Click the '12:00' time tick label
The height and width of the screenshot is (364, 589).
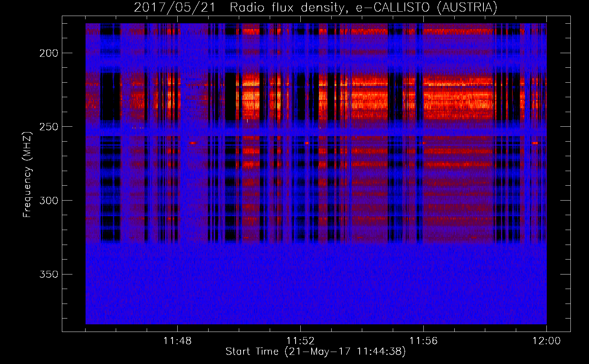546,341
